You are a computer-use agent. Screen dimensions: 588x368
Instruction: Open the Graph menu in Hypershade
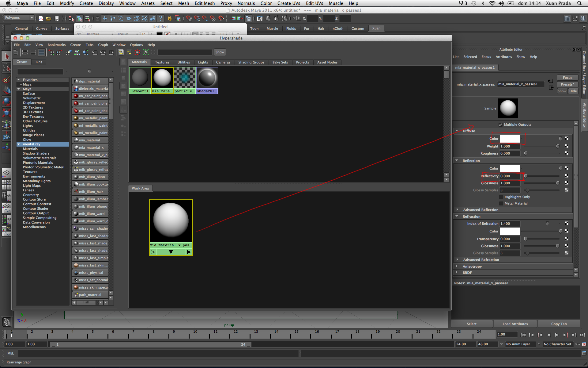coord(103,45)
